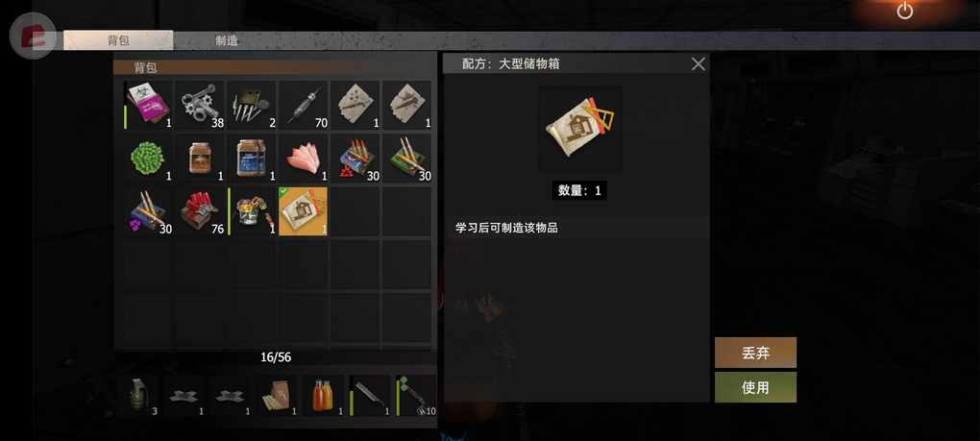Select the magenta book in backpack
The image size is (980, 441).
(x=148, y=105)
